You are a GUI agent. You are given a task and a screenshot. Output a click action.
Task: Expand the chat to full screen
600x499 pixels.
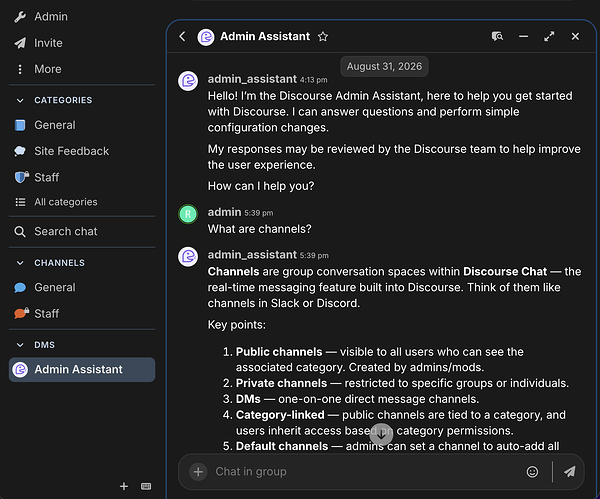(549, 36)
